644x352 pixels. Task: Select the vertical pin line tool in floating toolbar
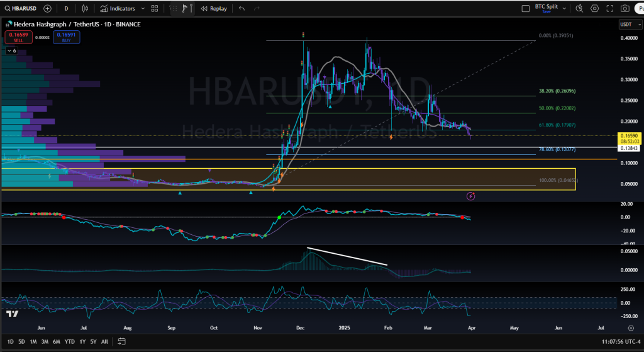(x=191, y=8)
